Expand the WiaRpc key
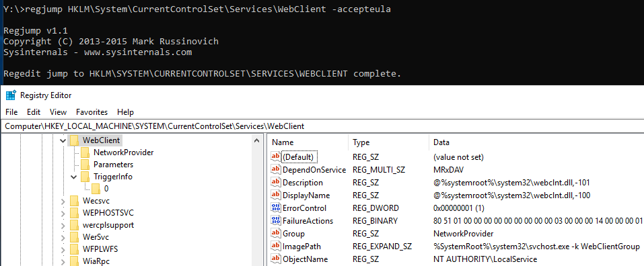The height and width of the screenshot is (266, 644). pos(63,261)
